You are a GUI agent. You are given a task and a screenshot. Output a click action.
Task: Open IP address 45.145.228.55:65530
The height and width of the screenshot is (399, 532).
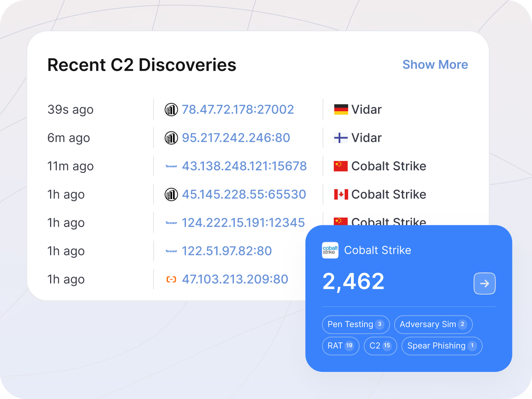click(x=244, y=194)
